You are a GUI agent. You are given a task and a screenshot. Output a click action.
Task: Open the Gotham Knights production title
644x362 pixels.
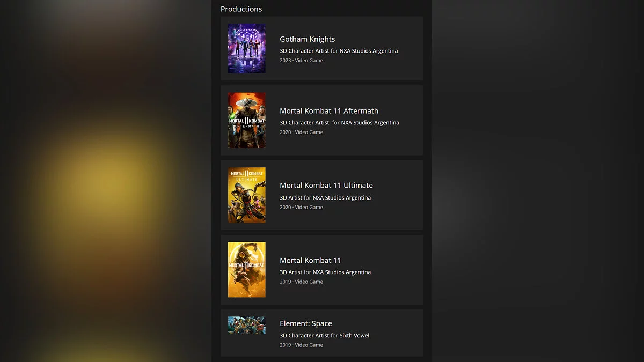(307, 39)
